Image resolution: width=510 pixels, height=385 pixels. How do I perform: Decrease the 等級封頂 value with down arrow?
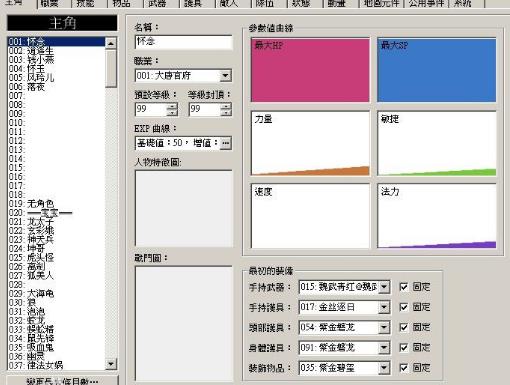(226, 113)
